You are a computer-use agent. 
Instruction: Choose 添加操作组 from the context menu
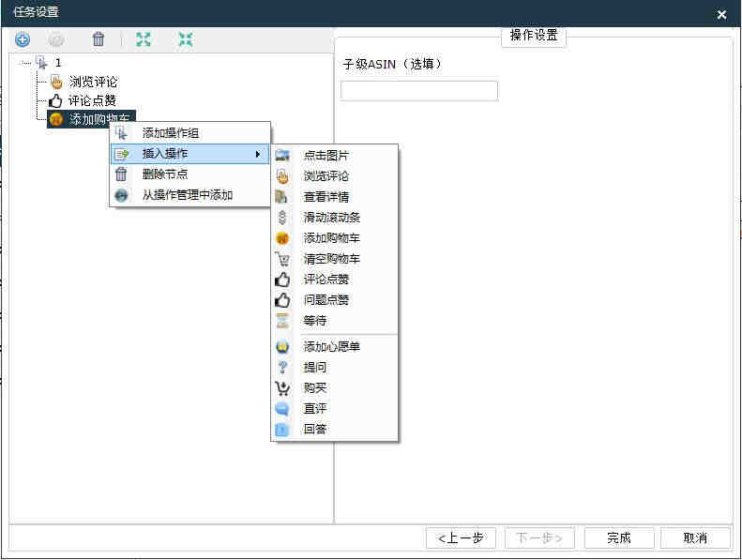coord(189,133)
